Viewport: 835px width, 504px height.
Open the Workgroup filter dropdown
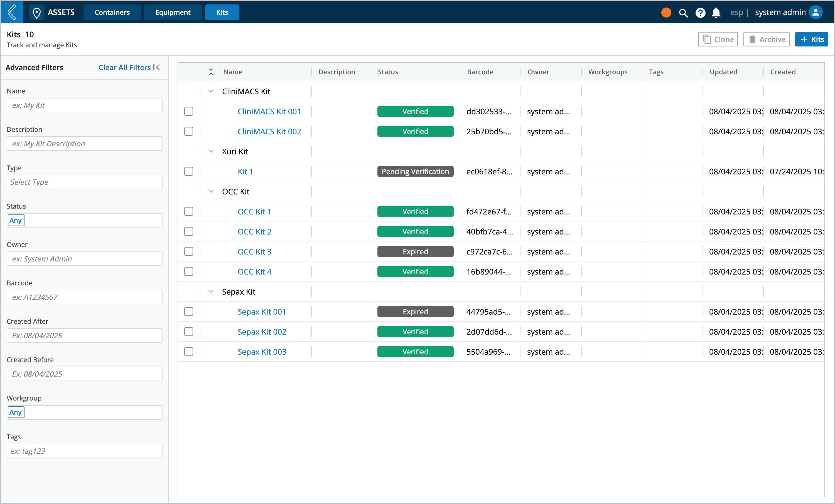[x=84, y=412]
